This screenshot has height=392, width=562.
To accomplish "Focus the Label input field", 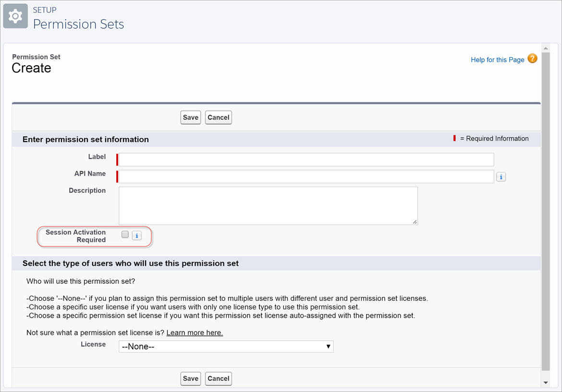I will 306,160.
